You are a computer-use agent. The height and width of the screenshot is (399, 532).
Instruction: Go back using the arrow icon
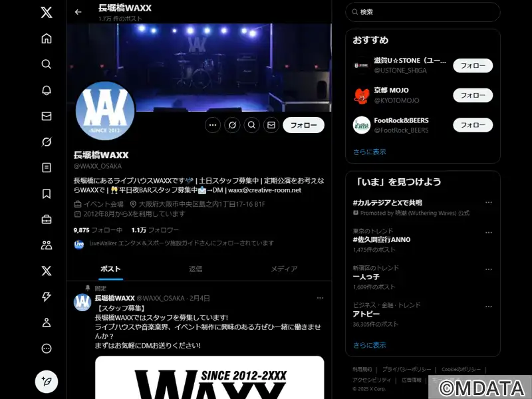[78, 12]
